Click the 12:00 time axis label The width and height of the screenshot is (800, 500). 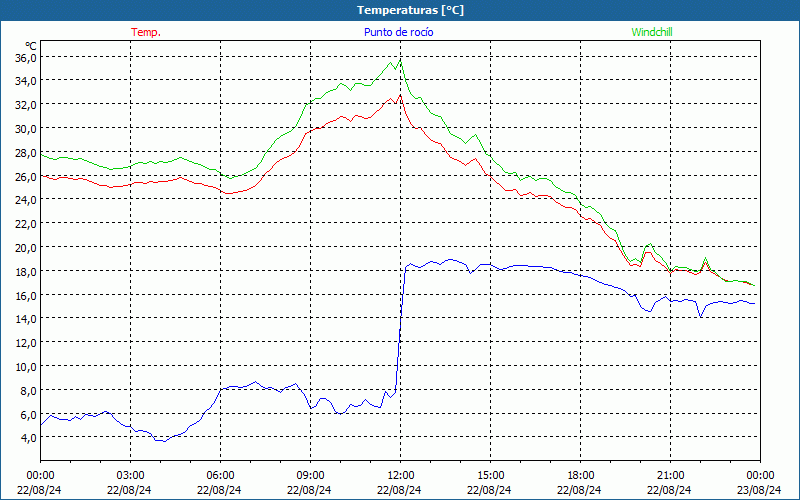[401, 476]
